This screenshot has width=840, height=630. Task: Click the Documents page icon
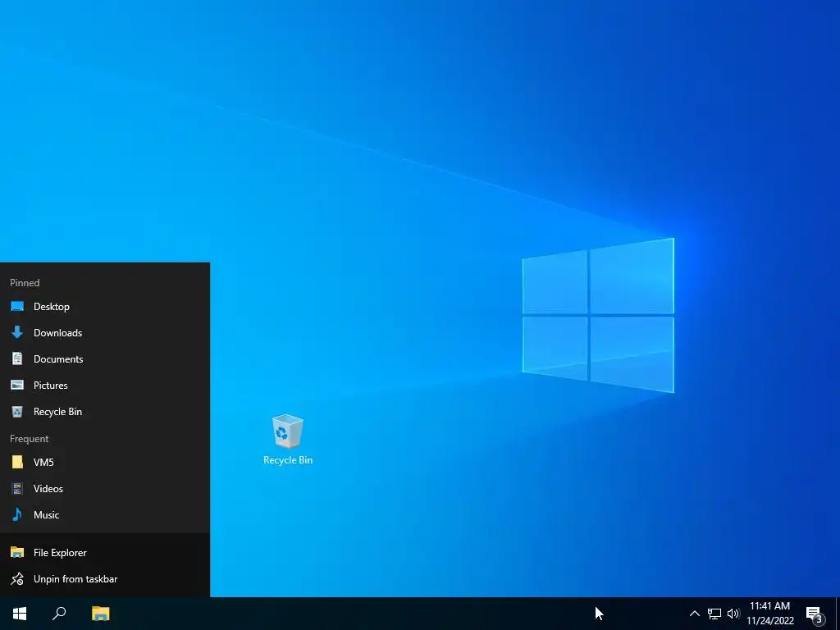click(x=17, y=358)
